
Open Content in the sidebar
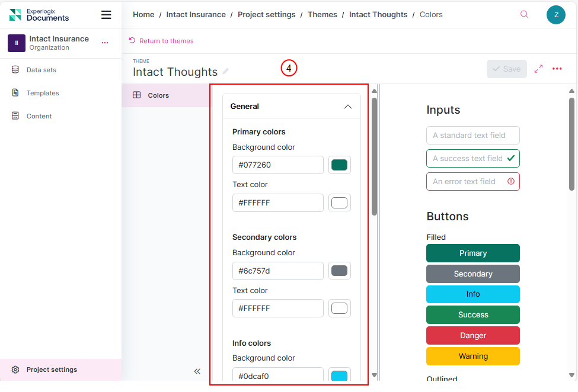[39, 116]
